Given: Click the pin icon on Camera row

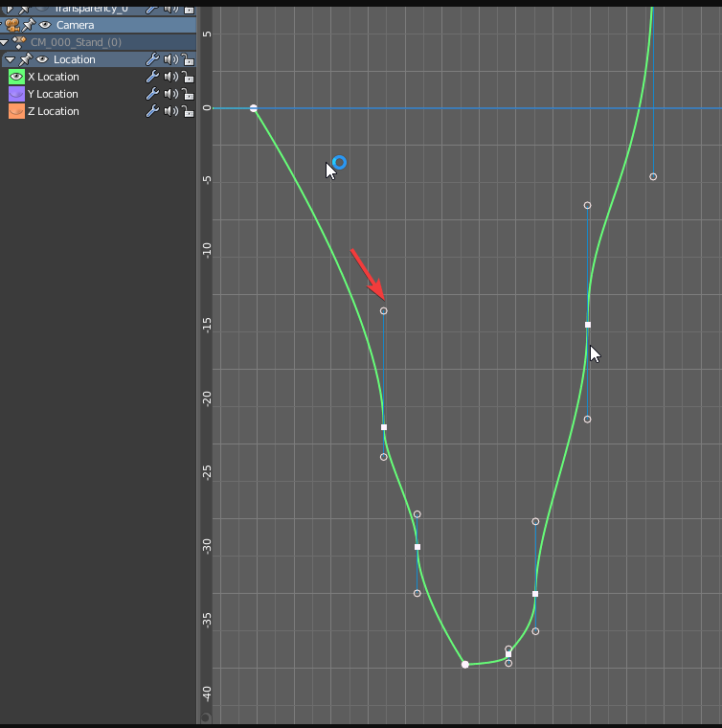Looking at the screenshot, I should [28, 25].
